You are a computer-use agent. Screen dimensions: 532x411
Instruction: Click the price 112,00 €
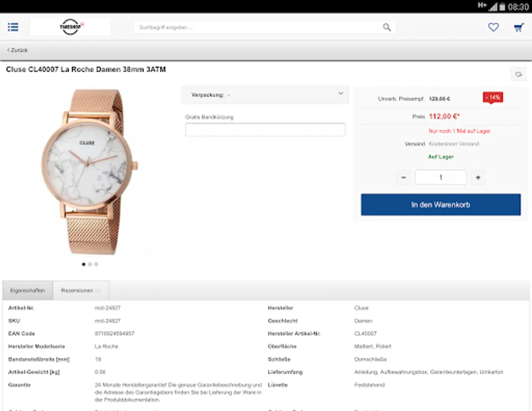click(444, 116)
